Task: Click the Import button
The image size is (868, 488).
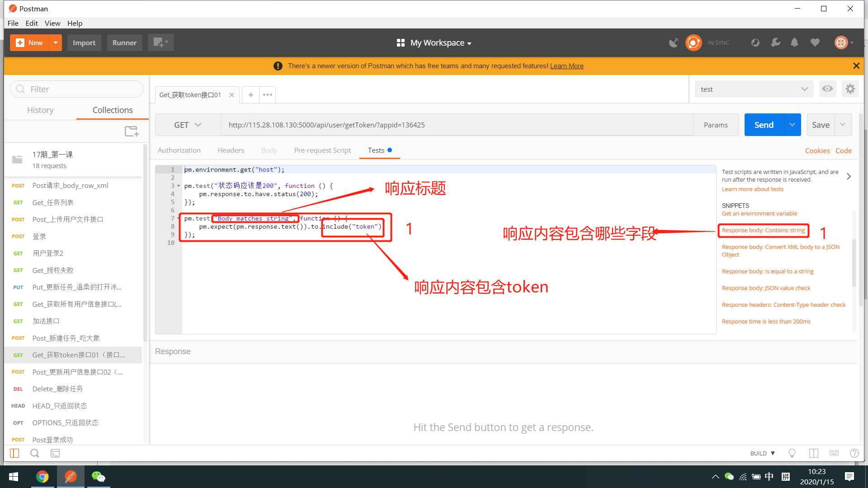Action: click(84, 42)
